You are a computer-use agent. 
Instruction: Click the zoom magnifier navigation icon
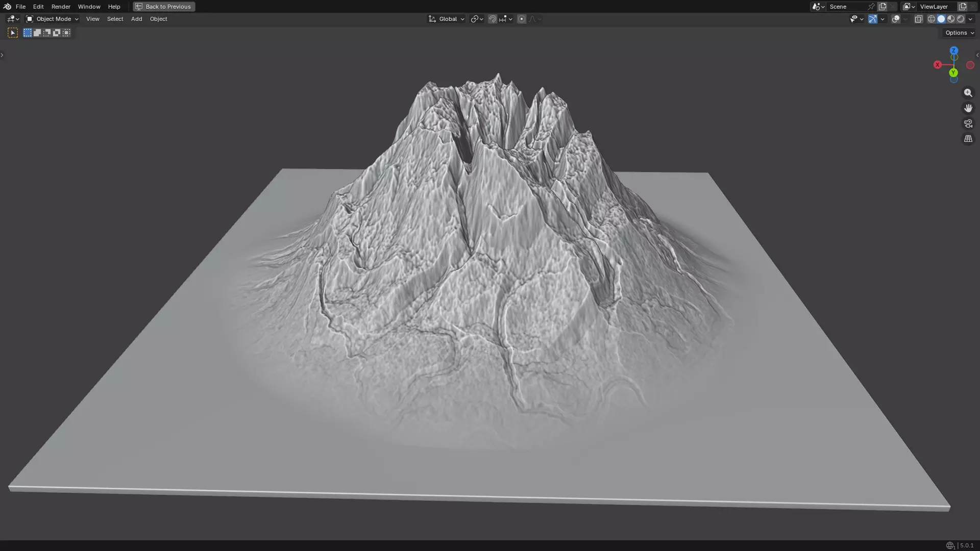(x=968, y=93)
